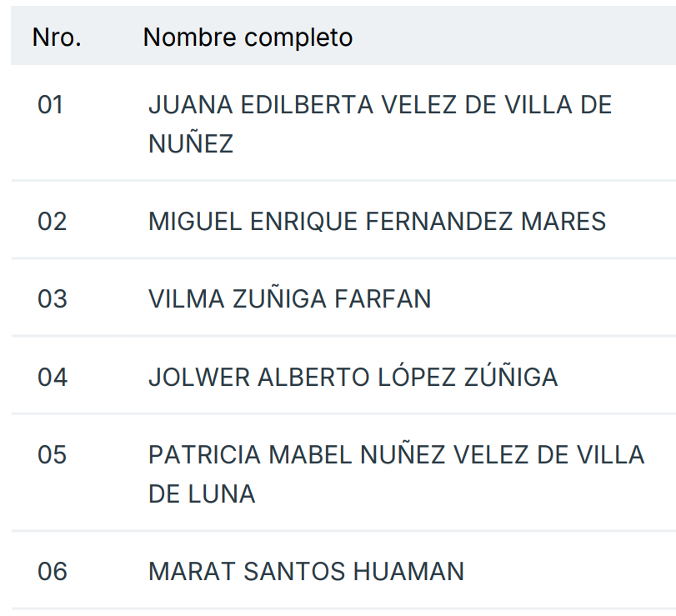Select row number 05
676x616 pixels.
click(52, 455)
